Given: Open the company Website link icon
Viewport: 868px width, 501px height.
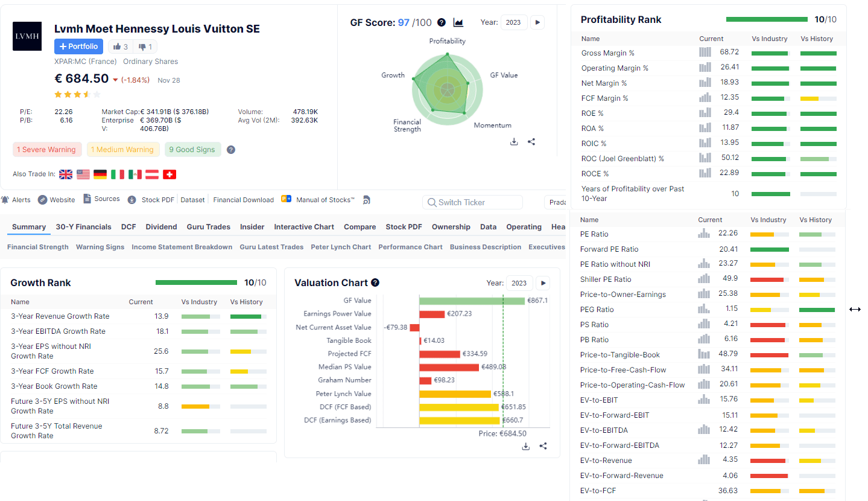Looking at the screenshot, I should [x=42, y=200].
